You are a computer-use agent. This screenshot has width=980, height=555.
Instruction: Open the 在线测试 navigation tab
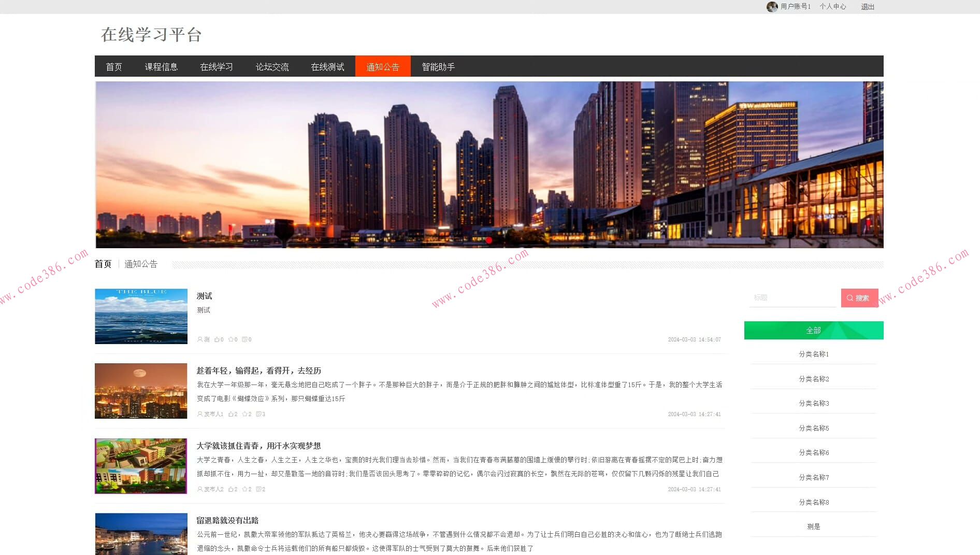[327, 67]
